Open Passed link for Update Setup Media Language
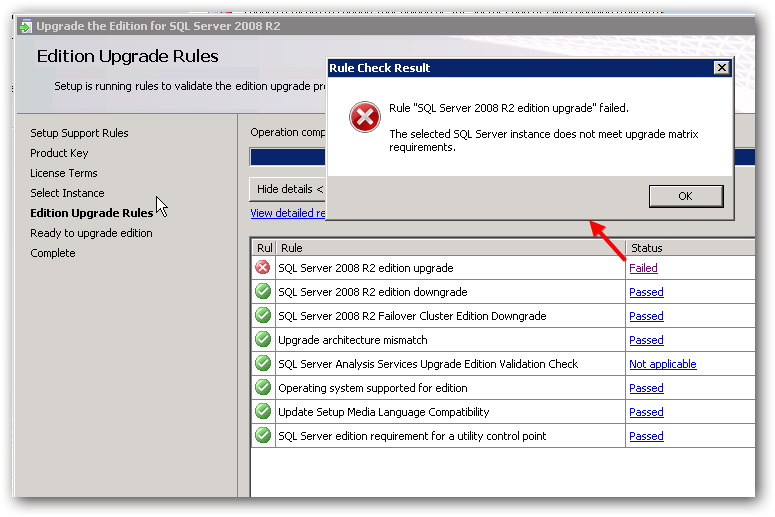 646,412
